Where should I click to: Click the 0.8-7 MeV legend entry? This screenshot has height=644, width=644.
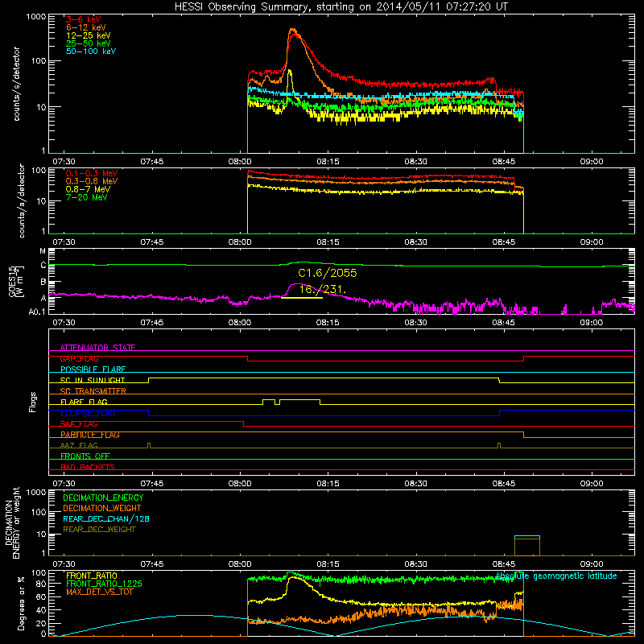click(88, 189)
